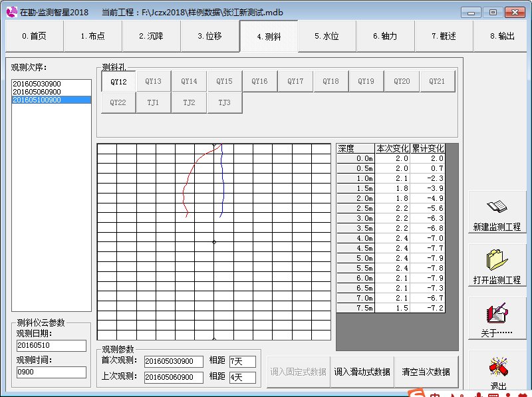Switch to the 2.沉降 tab
532x397 pixels.
point(152,36)
